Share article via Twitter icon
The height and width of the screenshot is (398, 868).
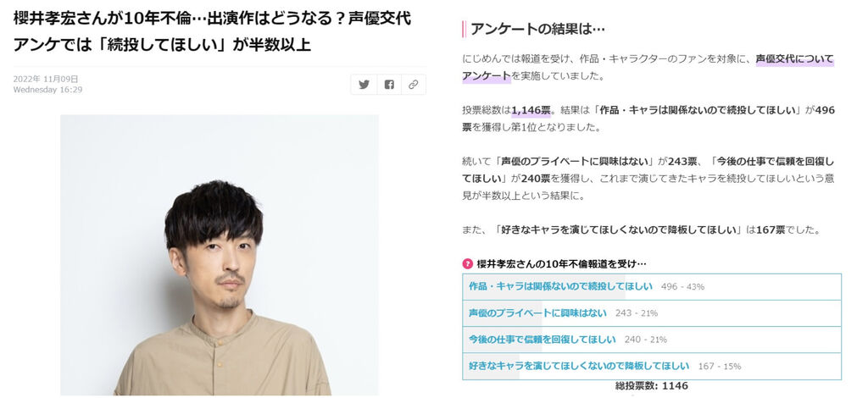(x=364, y=85)
